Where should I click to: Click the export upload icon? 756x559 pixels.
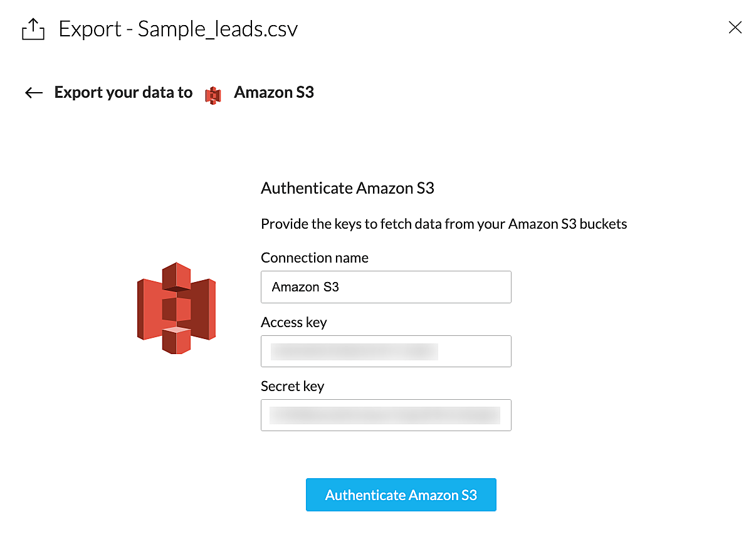(x=33, y=29)
